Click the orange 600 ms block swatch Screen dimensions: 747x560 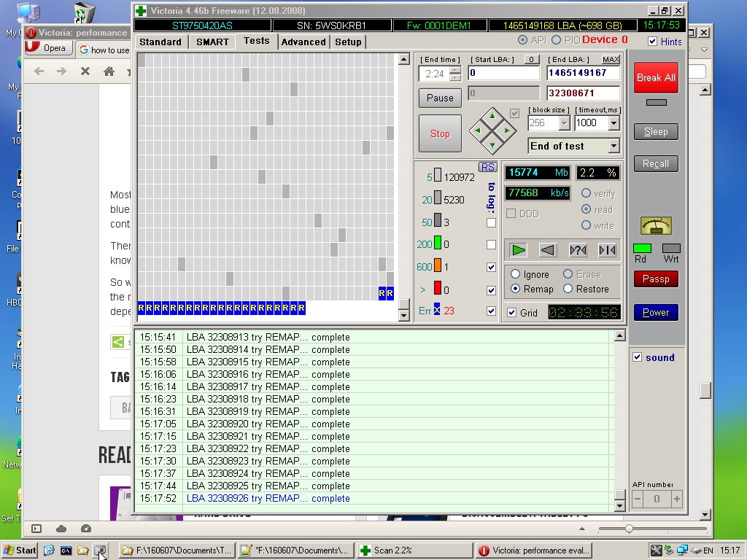pos(438,267)
